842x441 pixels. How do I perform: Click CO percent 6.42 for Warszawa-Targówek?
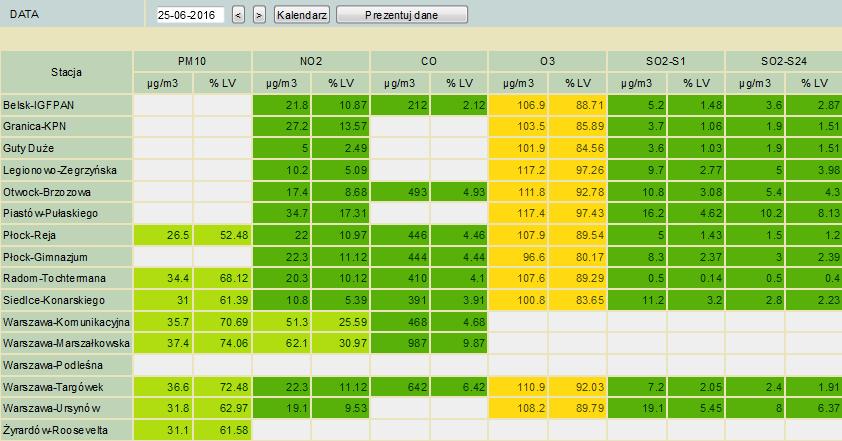459,387
